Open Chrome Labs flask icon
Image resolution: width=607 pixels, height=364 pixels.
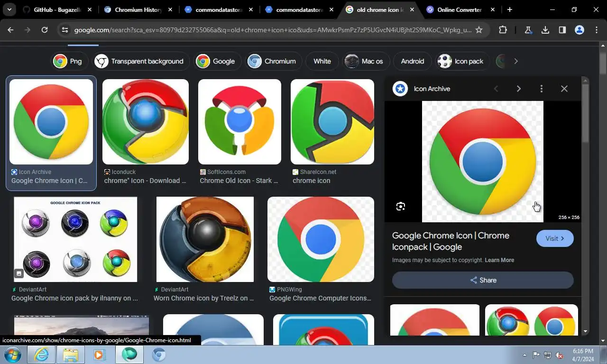tap(528, 30)
